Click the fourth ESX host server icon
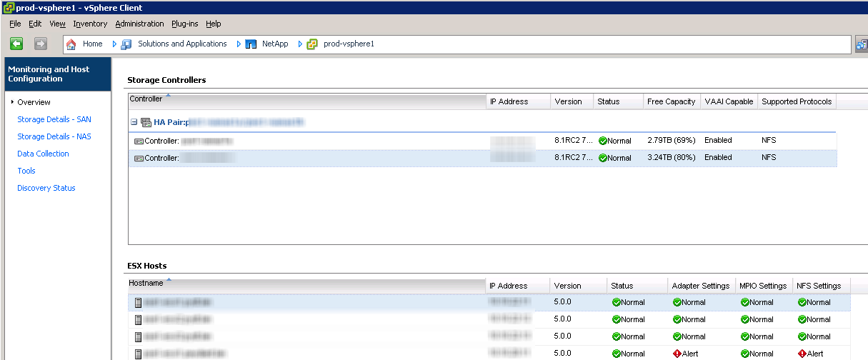 click(139, 354)
